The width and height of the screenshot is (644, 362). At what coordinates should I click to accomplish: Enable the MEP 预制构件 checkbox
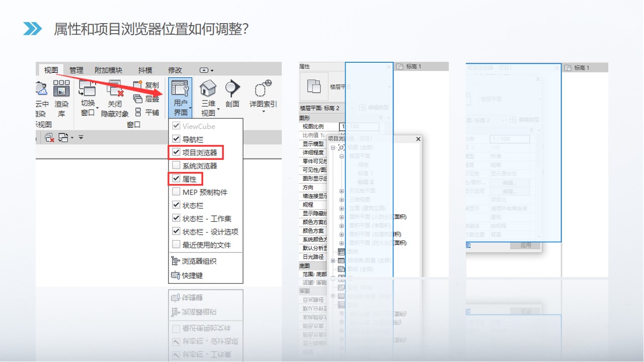point(176,192)
